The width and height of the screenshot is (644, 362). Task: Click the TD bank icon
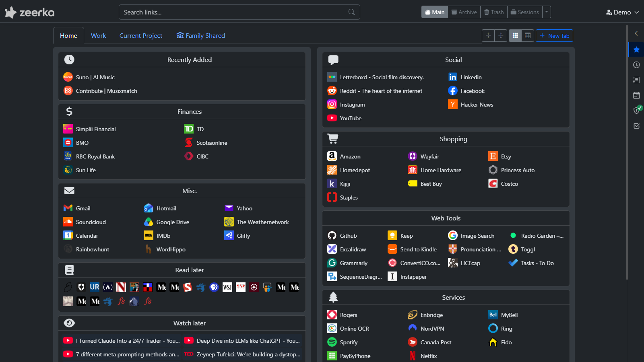coord(189,129)
